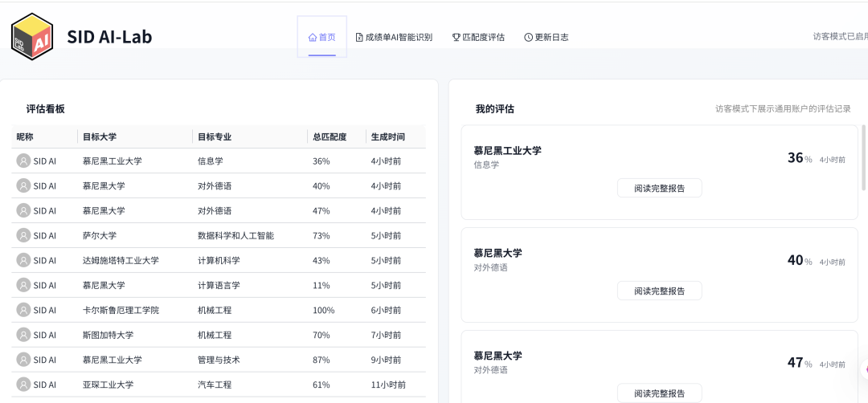The width and height of the screenshot is (868, 403).
Task: Click 数据科学和人工智能 in the table
Action: coord(235,235)
